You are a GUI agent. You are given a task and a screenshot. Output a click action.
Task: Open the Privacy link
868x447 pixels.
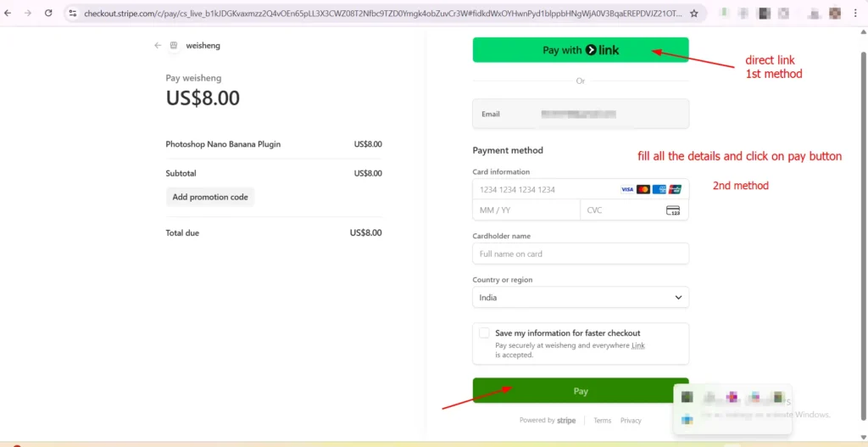pos(631,421)
